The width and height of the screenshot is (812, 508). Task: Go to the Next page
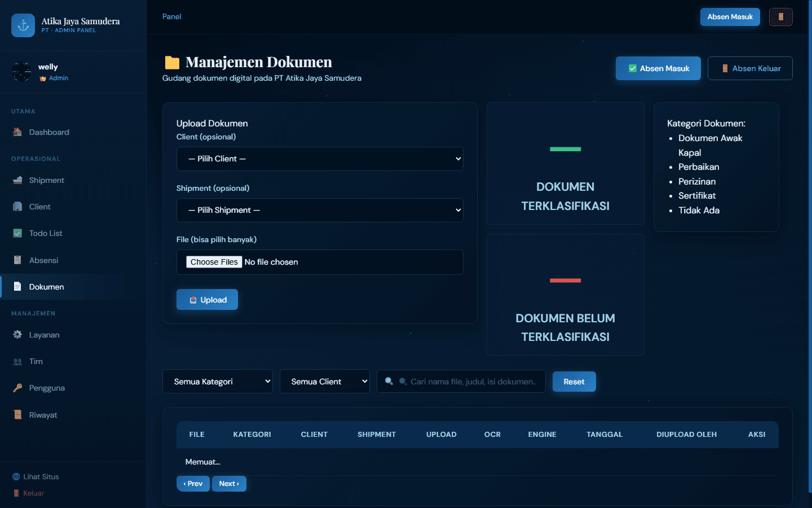pyautogui.click(x=229, y=484)
